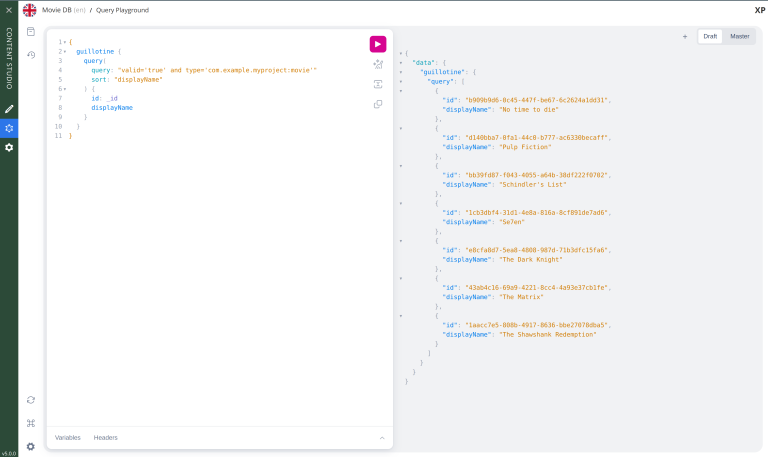
Task: Click the merge fragments icon
Action: click(x=378, y=84)
